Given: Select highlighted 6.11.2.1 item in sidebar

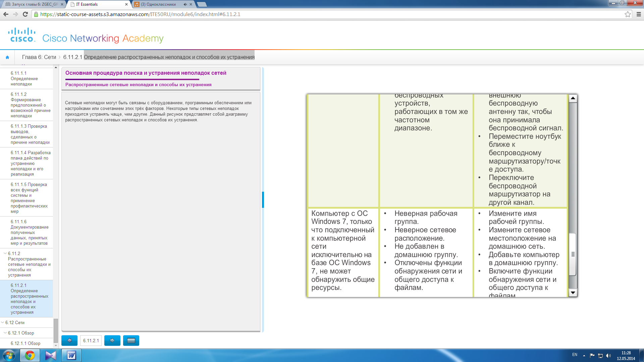Looking at the screenshot, I should pos(26,299).
